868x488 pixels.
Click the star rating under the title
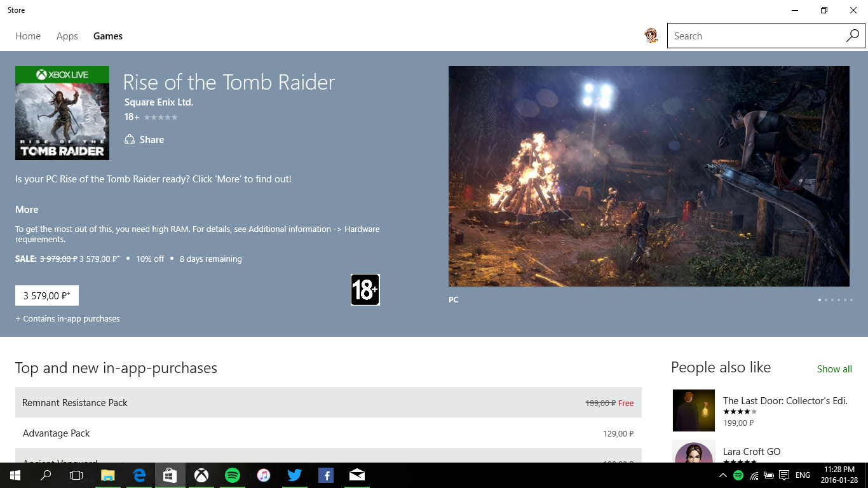coord(161,117)
